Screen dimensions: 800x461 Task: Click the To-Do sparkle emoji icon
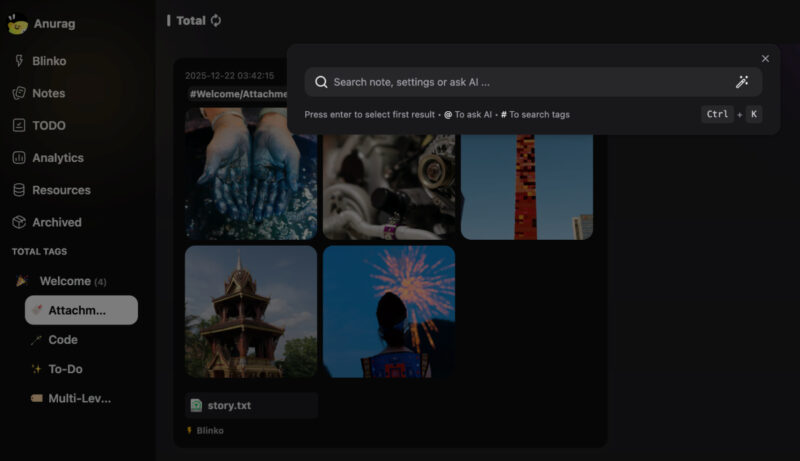36,369
